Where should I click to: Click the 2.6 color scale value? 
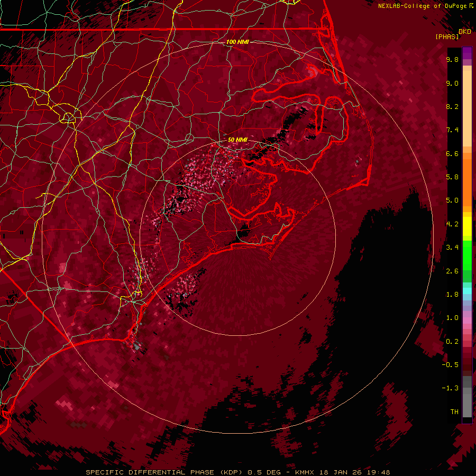tap(452, 271)
